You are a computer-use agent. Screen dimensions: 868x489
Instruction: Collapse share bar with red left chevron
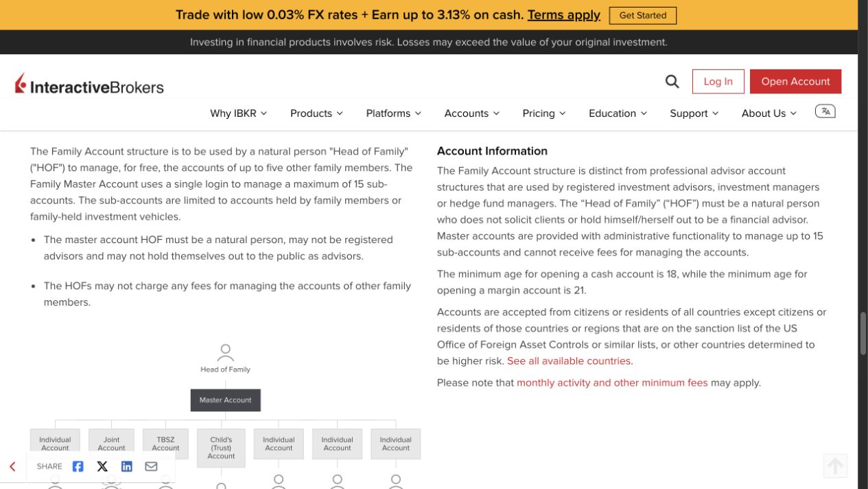tap(12, 466)
